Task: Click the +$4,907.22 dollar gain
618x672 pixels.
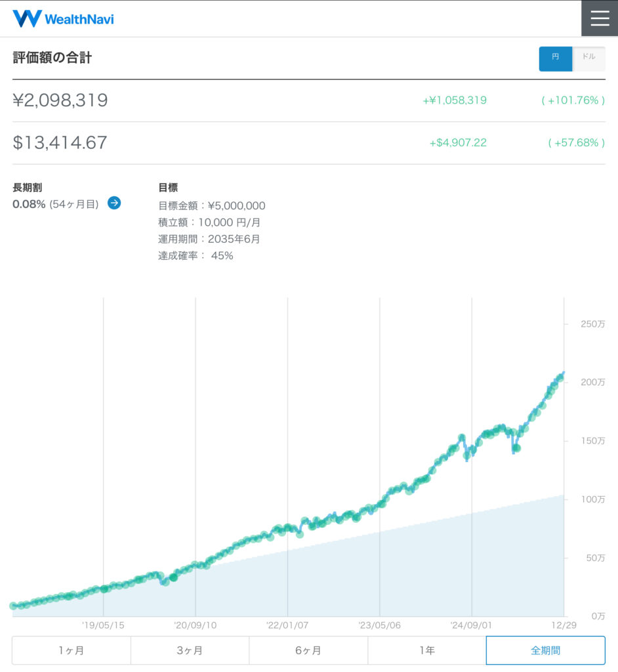Action: [x=458, y=142]
